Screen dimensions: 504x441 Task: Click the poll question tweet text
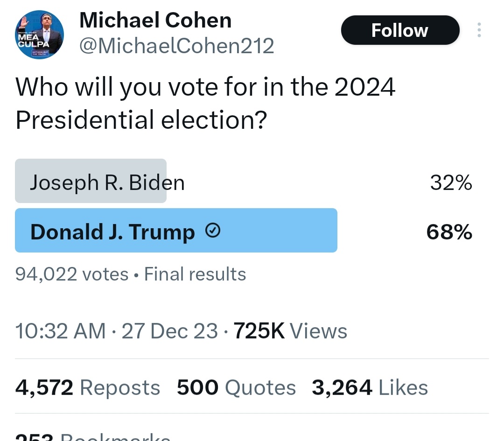pos(205,103)
